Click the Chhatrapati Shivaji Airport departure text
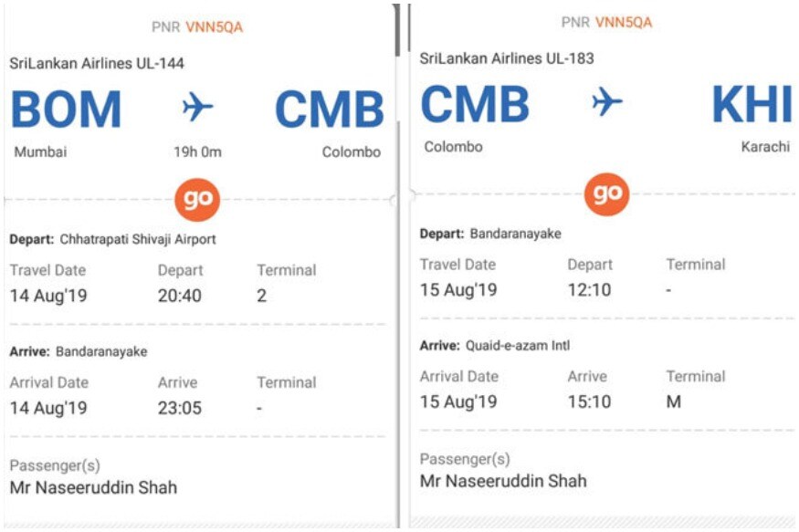 coord(138,239)
